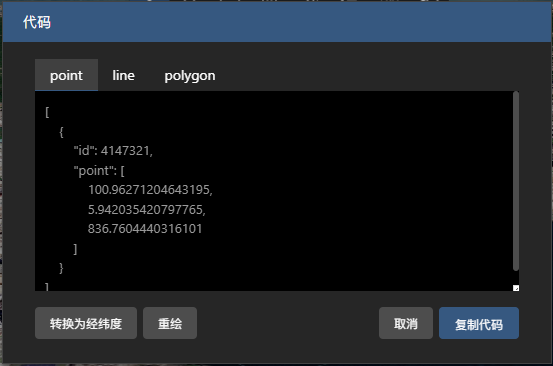Screen dimensions: 553x366
Task: Click the code area vertical scrollbar
Action: (516, 181)
